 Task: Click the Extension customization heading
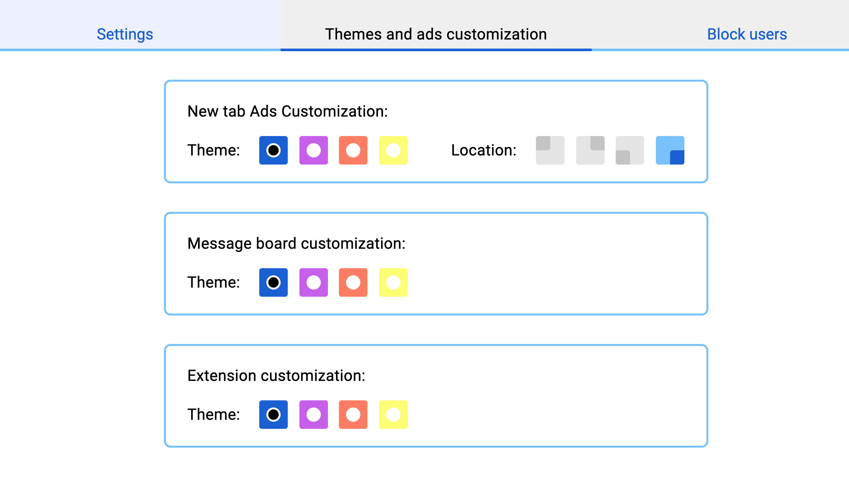(276, 376)
